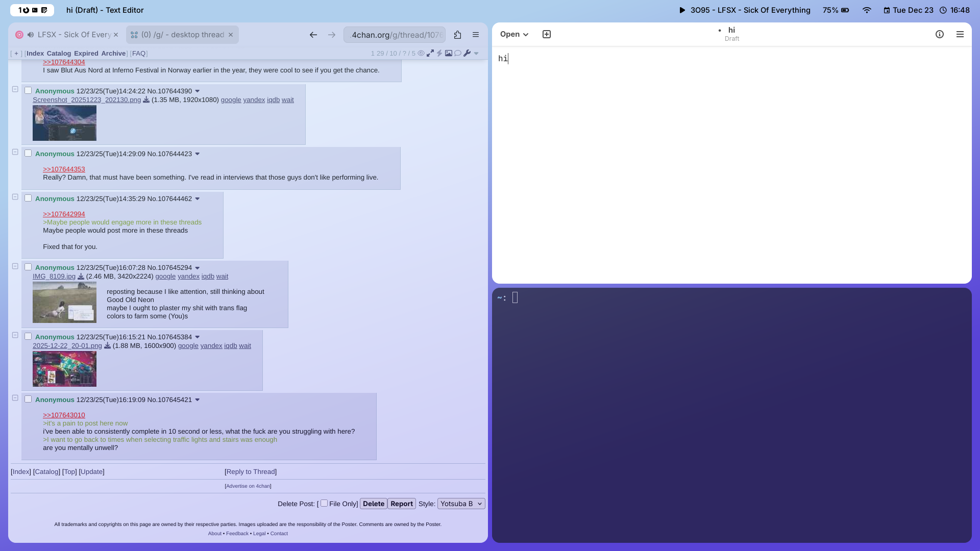The image size is (980, 551).
Task: Tick the checkbox for post No.107645421
Action: point(28,399)
